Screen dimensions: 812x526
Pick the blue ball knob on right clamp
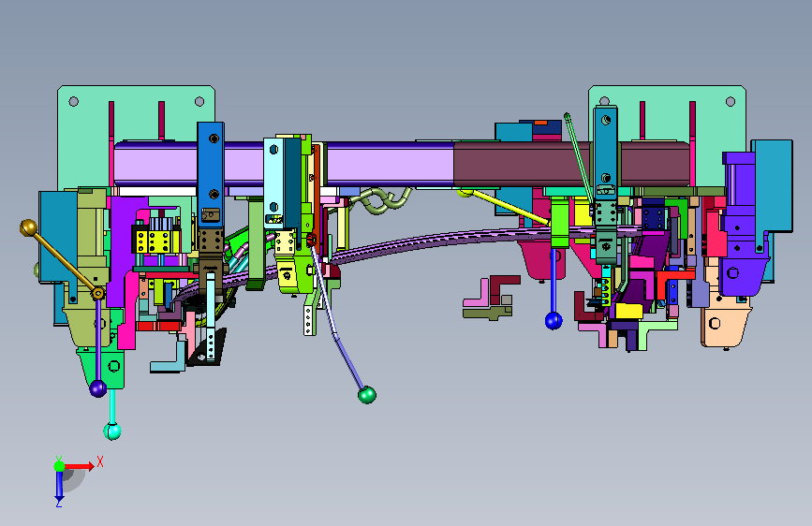tap(554, 320)
